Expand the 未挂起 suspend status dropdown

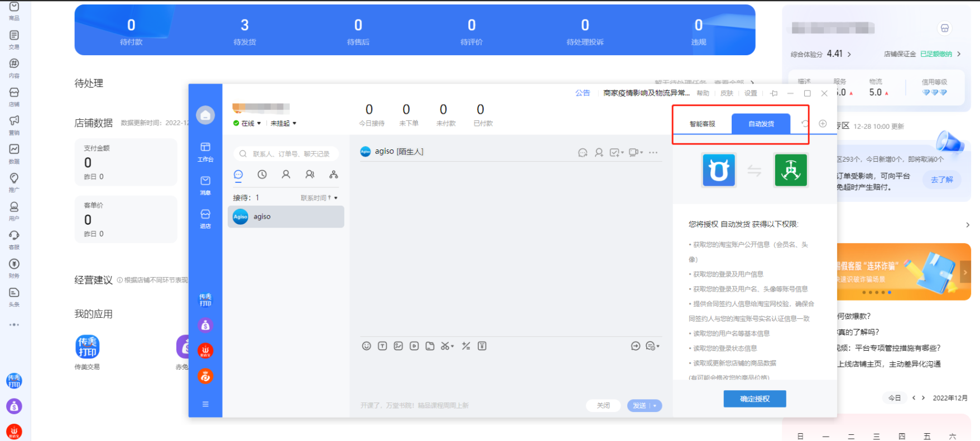pyautogui.click(x=284, y=123)
